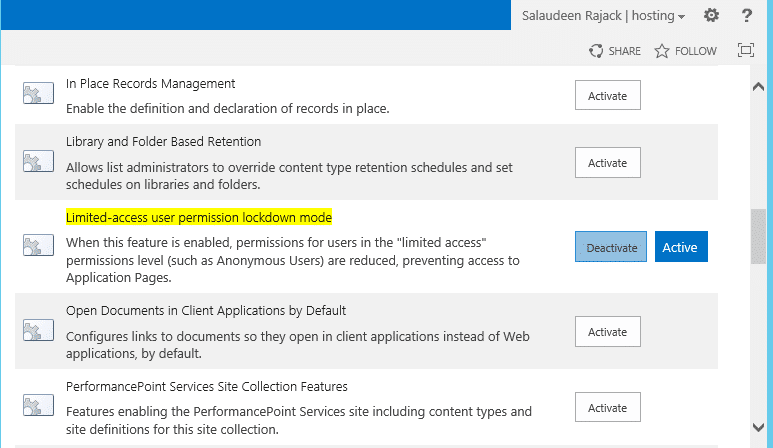
Task: Click 'Allows list administrators to override' description
Action: point(289,176)
